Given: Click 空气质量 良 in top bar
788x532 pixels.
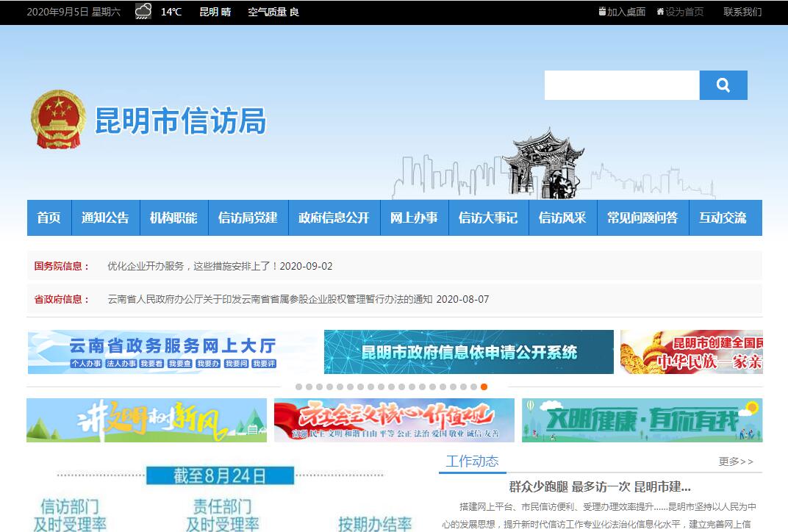Looking at the screenshot, I should coord(273,12).
